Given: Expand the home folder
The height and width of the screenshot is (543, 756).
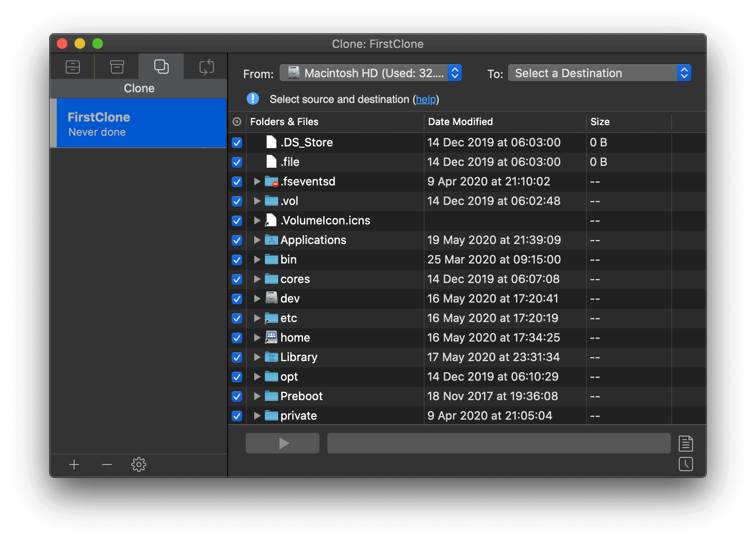Looking at the screenshot, I should [257, 338].
